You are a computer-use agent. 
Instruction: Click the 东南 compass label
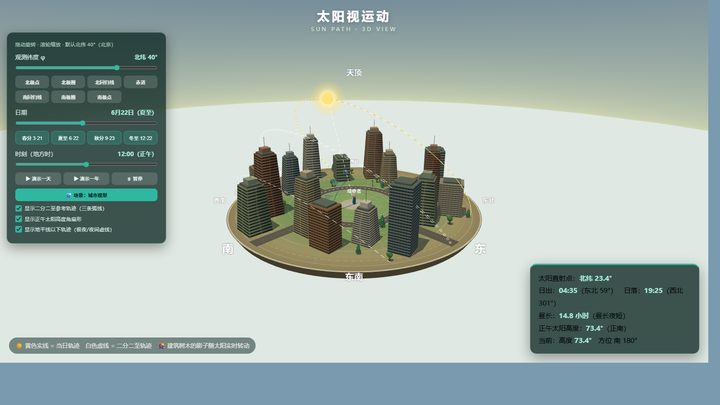(x=354, y=276)
